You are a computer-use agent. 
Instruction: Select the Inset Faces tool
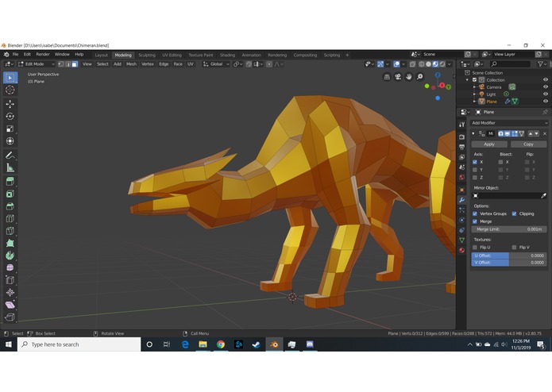pos(10,194)
